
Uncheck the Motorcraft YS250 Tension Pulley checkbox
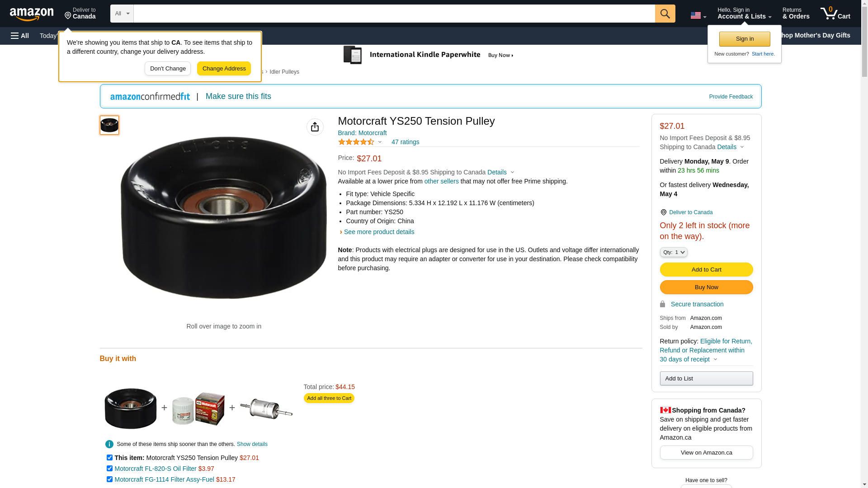[109, 458]
